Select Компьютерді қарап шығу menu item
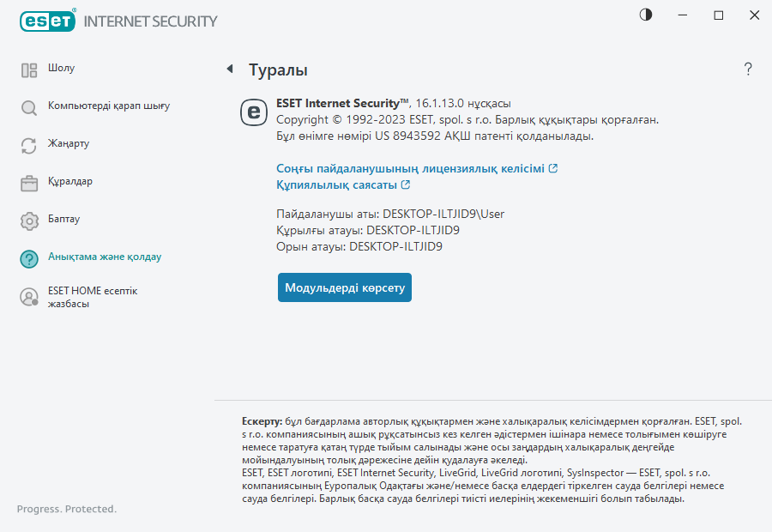The image size is (772, 532). tap(109, 106)
